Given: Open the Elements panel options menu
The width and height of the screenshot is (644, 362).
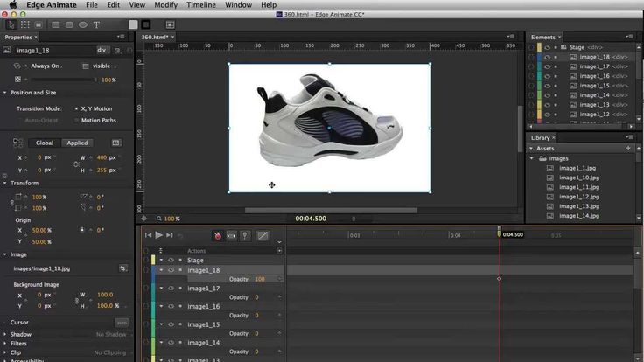Looking at the screenshot, I should [629, 37].
